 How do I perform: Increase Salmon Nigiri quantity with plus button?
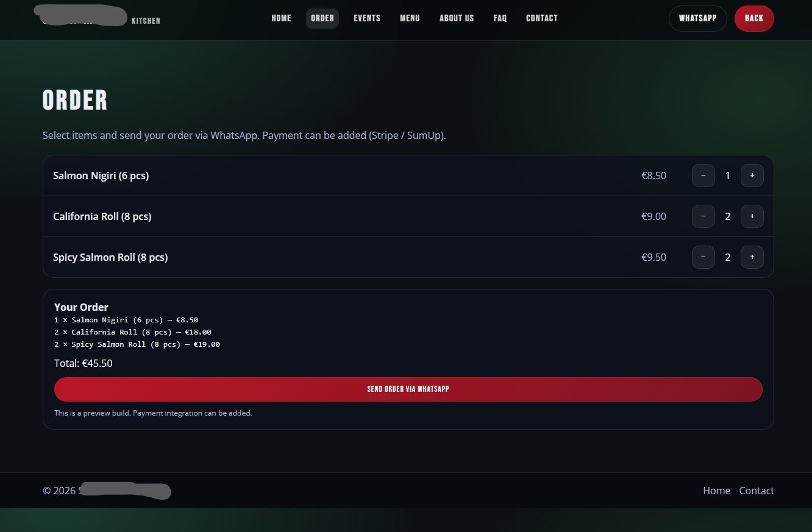pos(752,175)
